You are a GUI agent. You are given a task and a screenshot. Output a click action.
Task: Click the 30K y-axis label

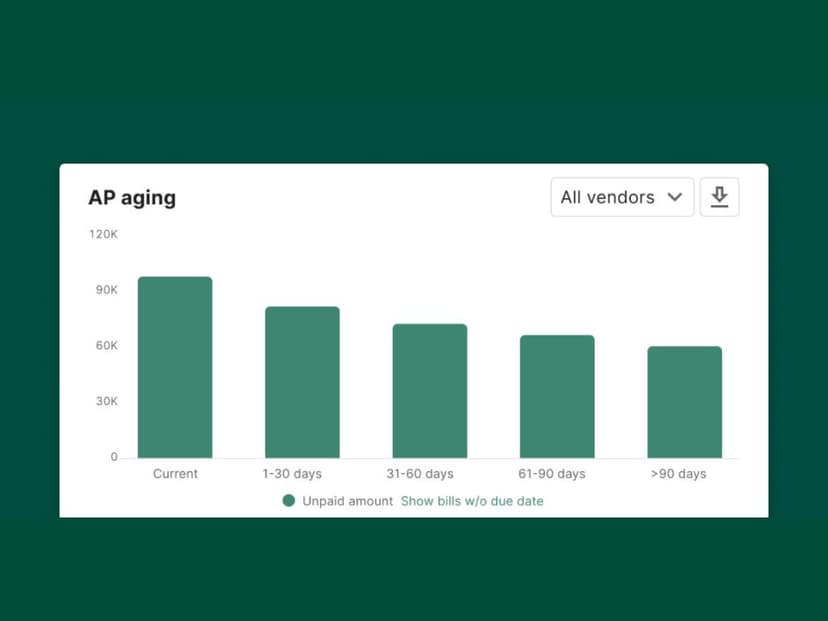tap(106, 401)
